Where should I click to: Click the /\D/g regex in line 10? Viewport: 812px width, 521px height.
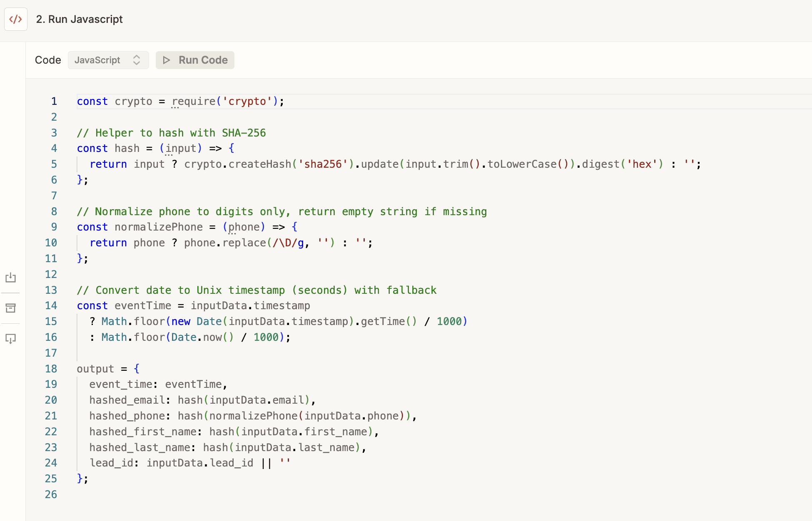point(288,243)
